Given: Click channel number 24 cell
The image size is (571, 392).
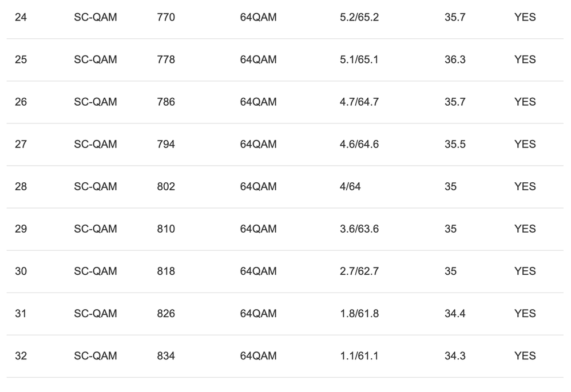Looking at the screenshot, I should 21,17.
